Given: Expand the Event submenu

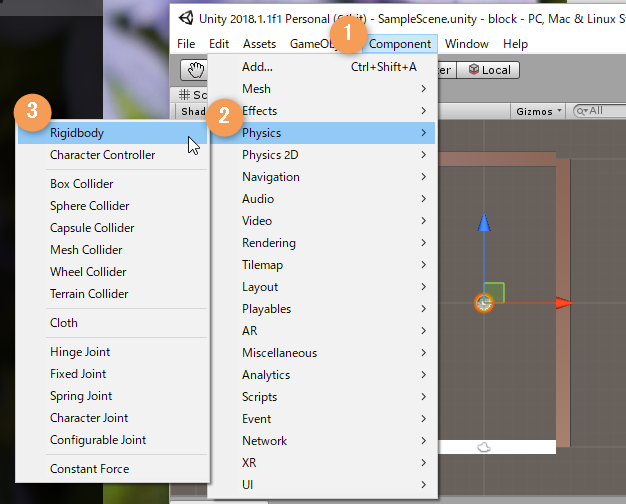Looking at the screenshot, I should coord(323,419).
